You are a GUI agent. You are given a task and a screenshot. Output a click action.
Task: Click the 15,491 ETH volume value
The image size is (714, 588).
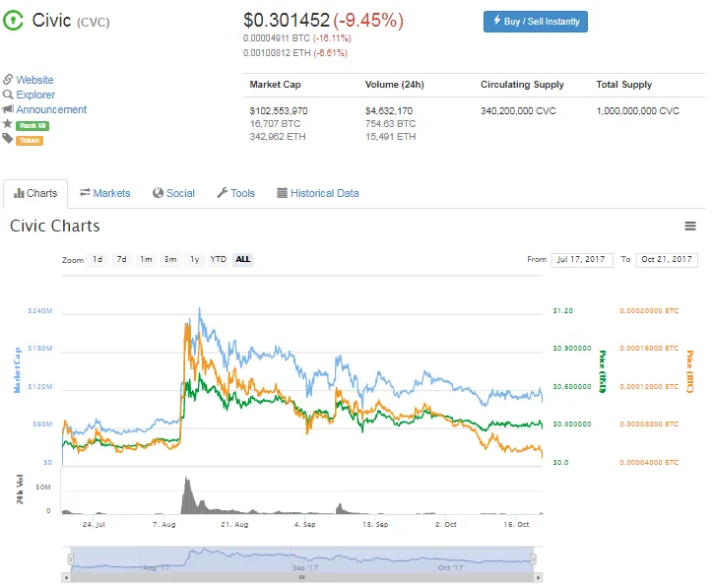coord(390,137)
